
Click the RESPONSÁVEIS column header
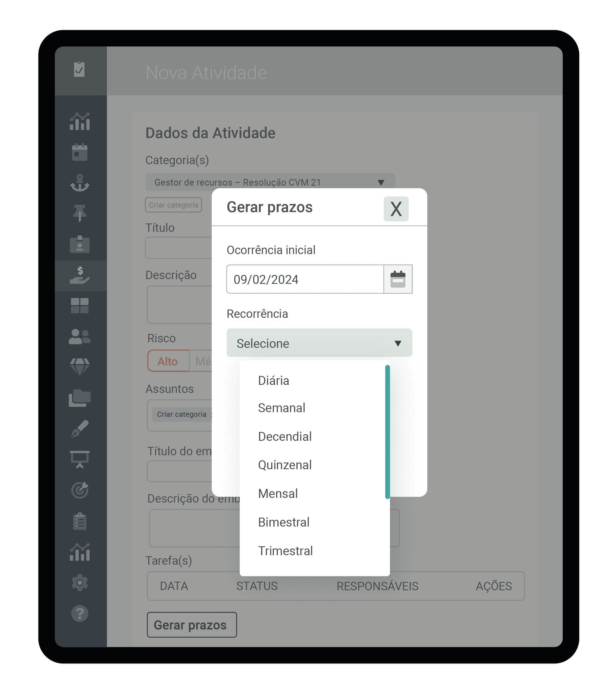[377, 586]
